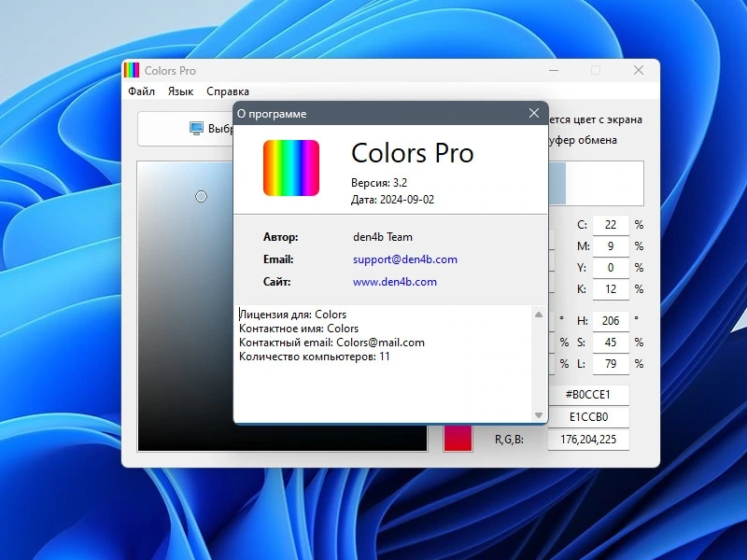Viewport: 747px width, 560px height.
Task: Click the L value field showing 79
Action: pos(611,364)
